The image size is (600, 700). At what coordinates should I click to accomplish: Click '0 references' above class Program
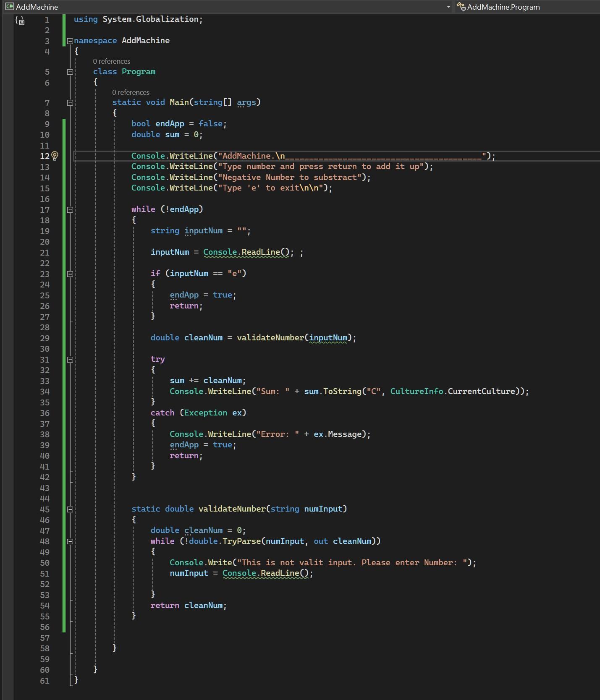tap(112, 61)
